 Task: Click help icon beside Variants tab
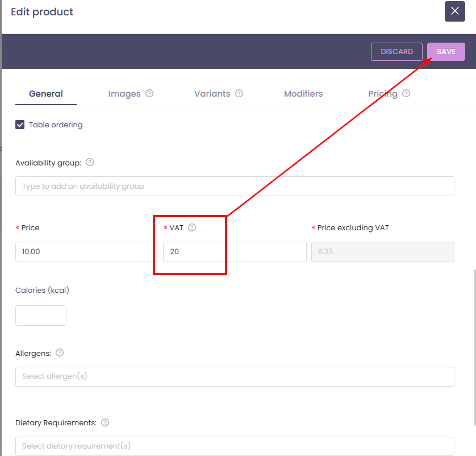click(x=239, y=94)
